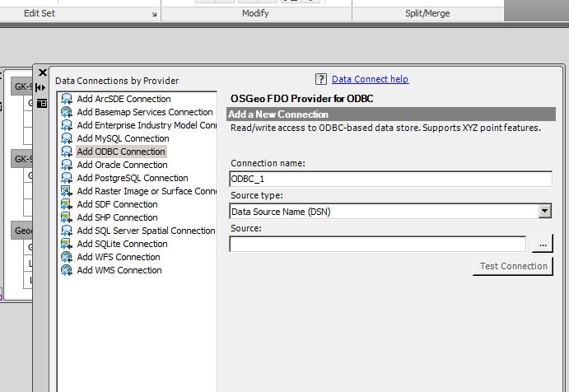
Task: Click the Add SHP Connection icon
Action: [67, 217]
